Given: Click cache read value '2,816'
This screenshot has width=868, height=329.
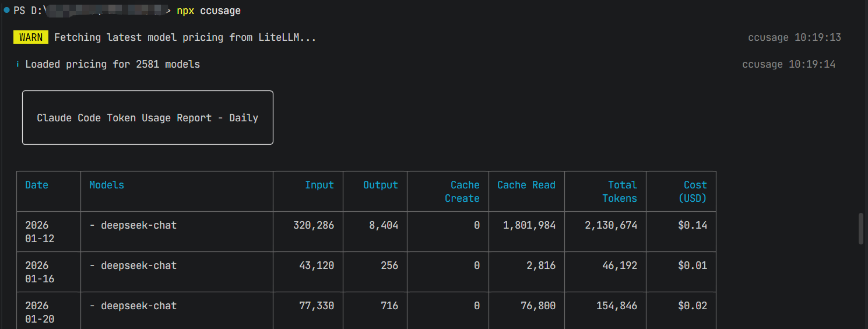Looking at the screenshot, I should [541, 265].
